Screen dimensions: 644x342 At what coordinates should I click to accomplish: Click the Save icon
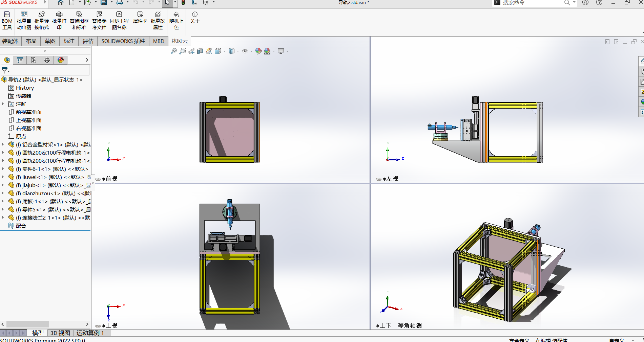pos(104,3)
